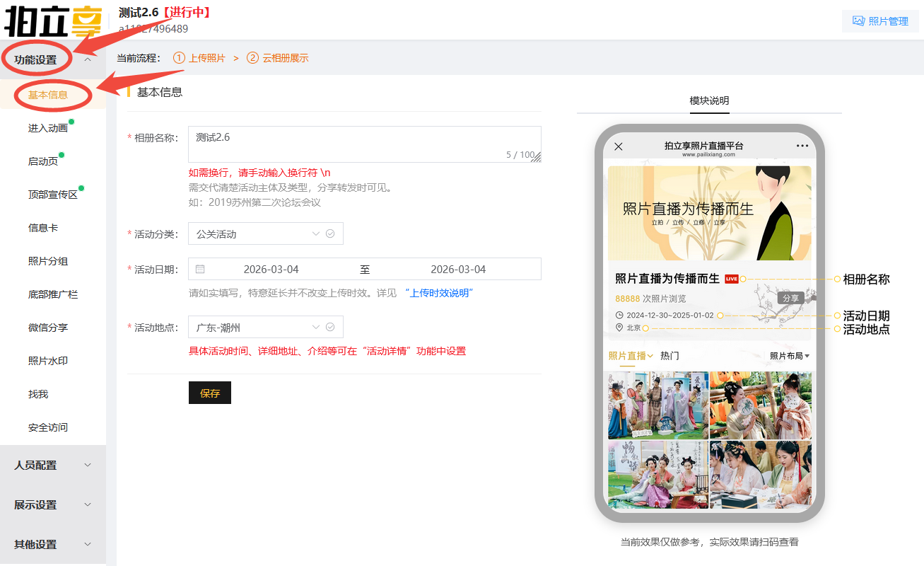Open 照片水印 in the sidebar
This screenshot has height=566, width=924.
(48, 361)
